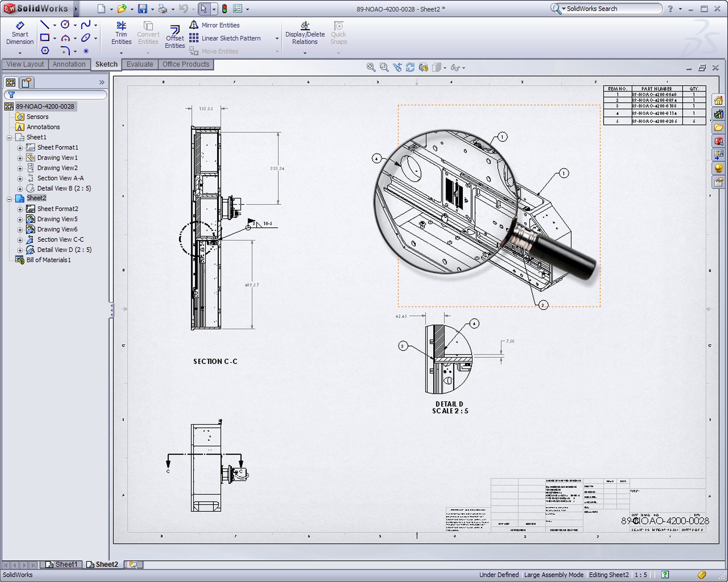
Task: Click the Mirror Entities icon
Action: pyautogui.click(x=194, y=25)
